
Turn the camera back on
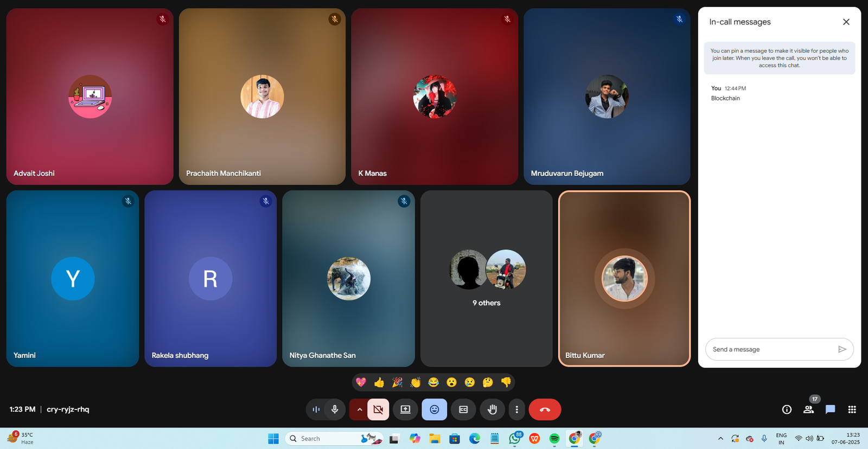(x=378, y=409)
